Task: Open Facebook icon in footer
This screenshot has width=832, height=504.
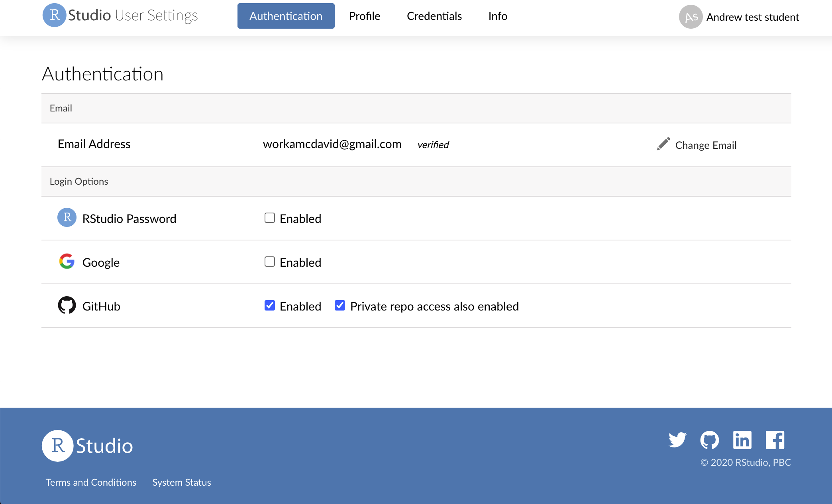Action: (x=775, y=440)
